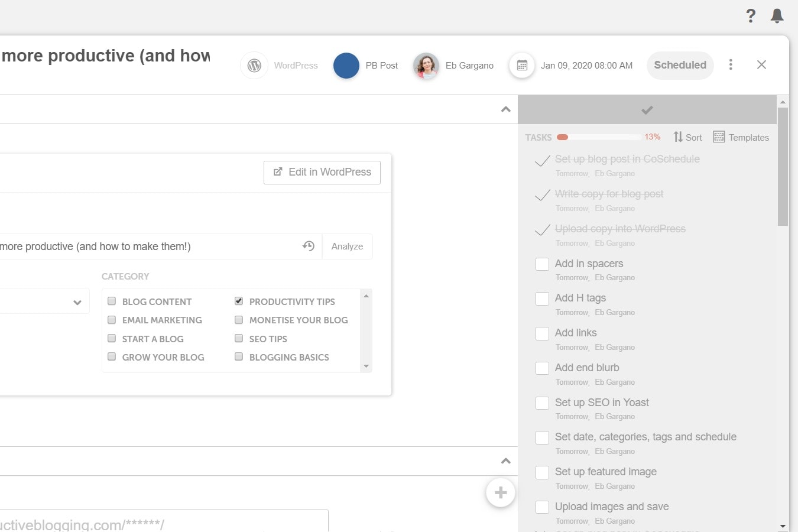Check off 'Set date, categories, tags and schedule'
Screen dimensions: 798x532
542,437
